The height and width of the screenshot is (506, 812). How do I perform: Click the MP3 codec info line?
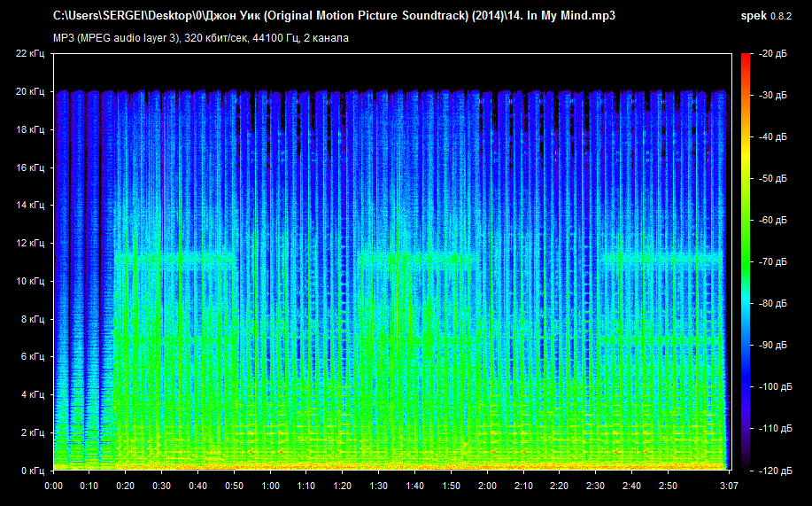201,38
